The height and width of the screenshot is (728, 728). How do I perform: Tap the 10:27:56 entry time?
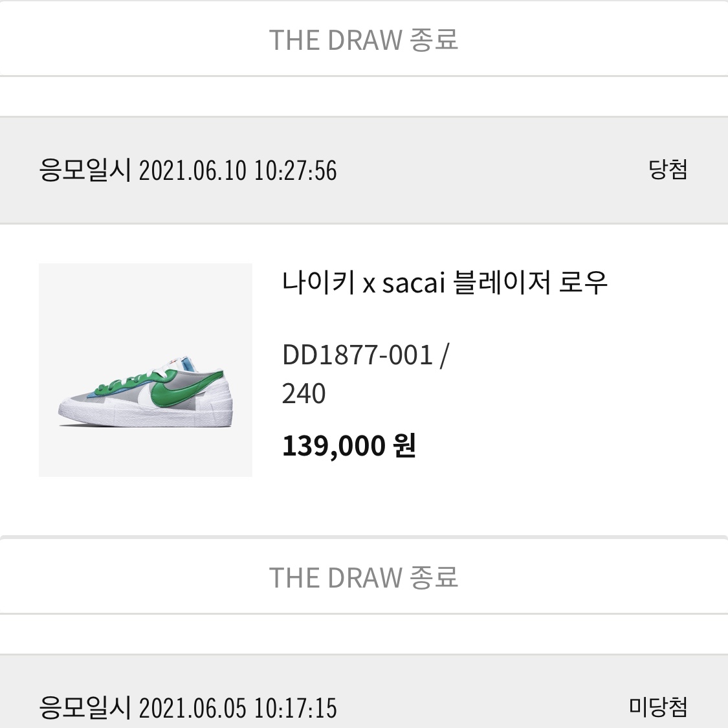pos(295,170)
